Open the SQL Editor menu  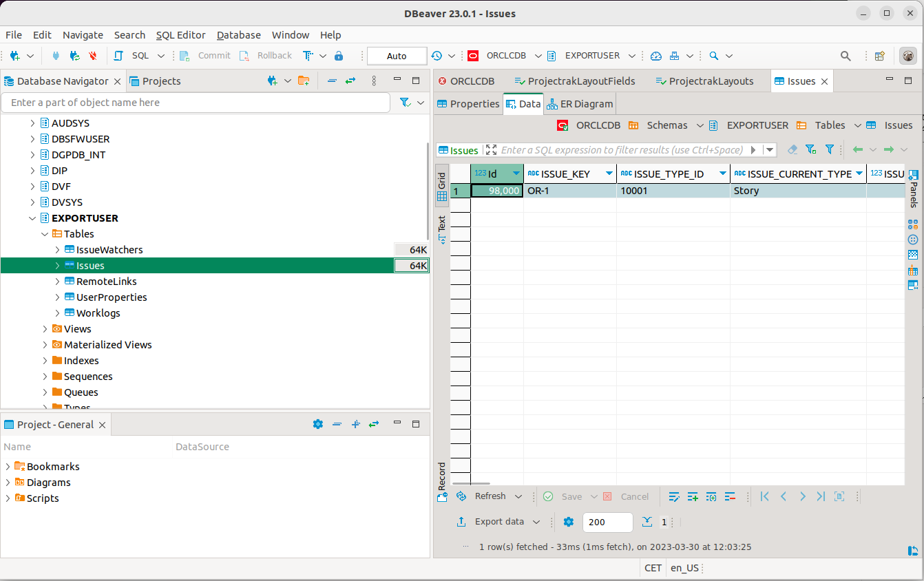[x=180, y=35]
